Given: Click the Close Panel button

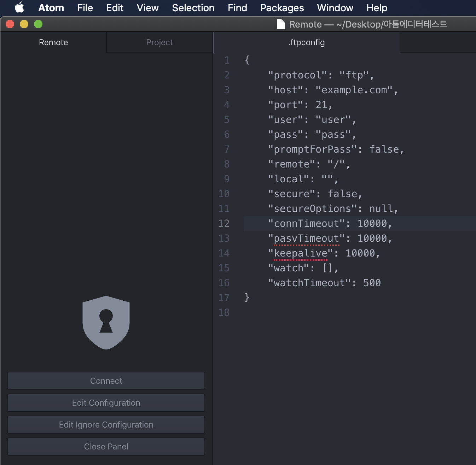Looking at the screenshot, I should 106,447.
